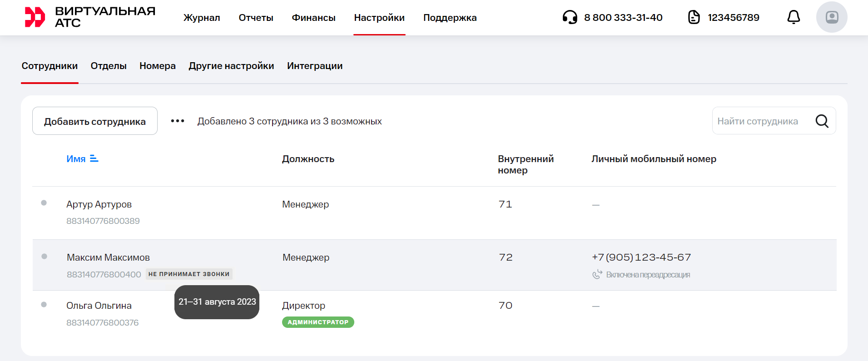Open notifications bell

click(x=793, y=17)
